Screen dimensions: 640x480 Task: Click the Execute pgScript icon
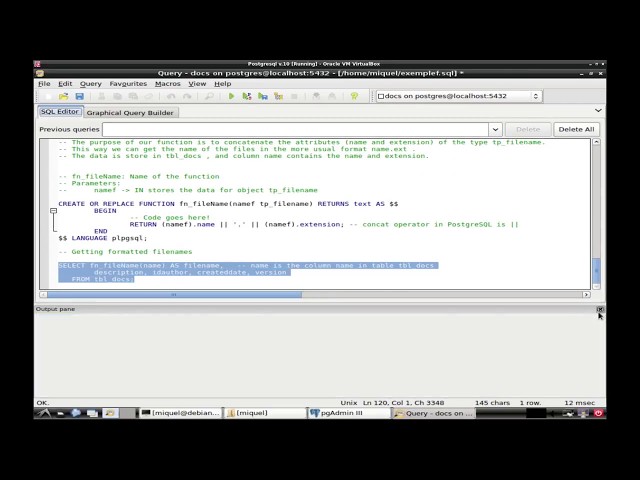pos(247,96)
